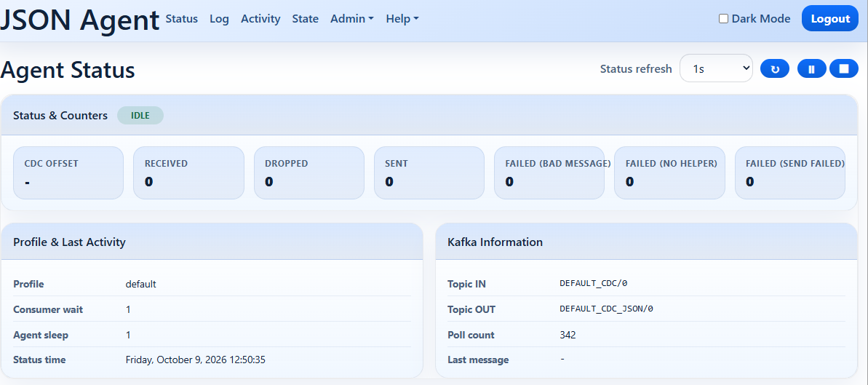Pause status refresh with the pause button

[811, 68]
